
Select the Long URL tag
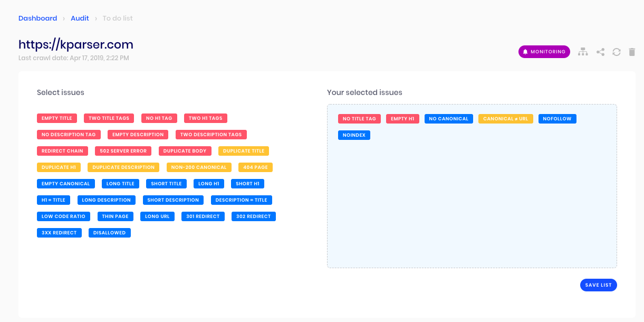157,216
